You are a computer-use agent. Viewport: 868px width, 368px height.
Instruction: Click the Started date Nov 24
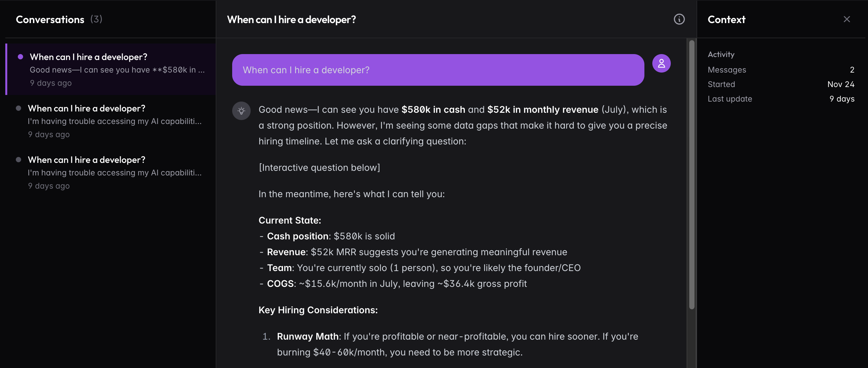pyautogui.click(x=840, y=84)
